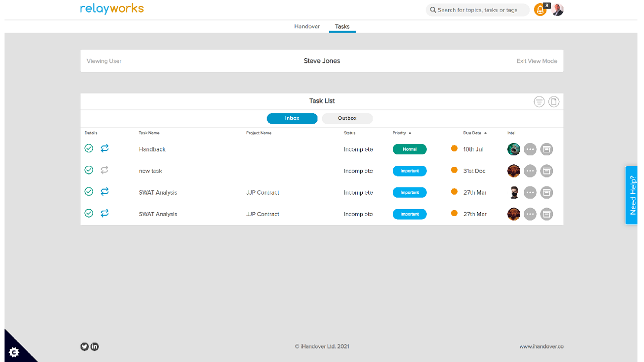Click the Task Name column header
The width and height of the screenshot is (644, 362).
(149, 133)
